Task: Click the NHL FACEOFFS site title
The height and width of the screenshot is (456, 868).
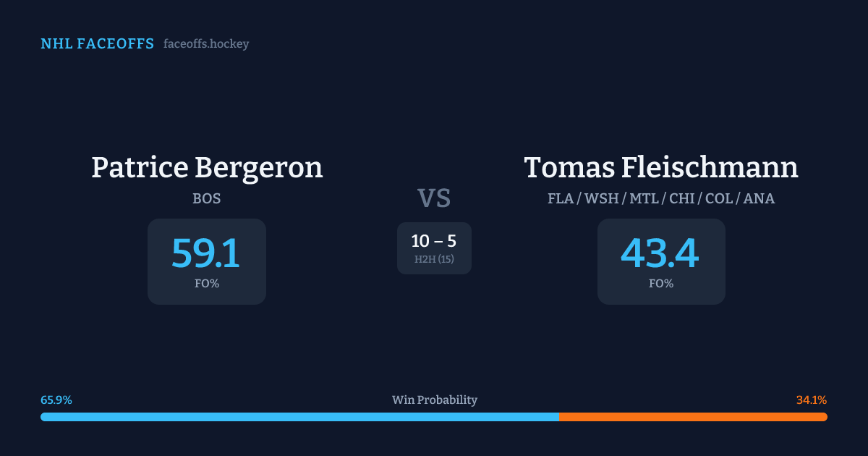Action: [x=97, y=44]
